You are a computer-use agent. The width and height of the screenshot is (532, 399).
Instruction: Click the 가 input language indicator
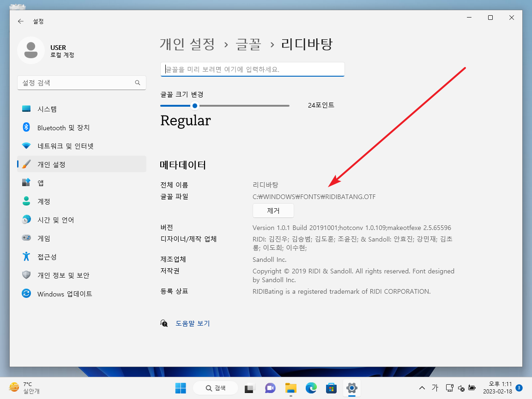pos(435,387)
